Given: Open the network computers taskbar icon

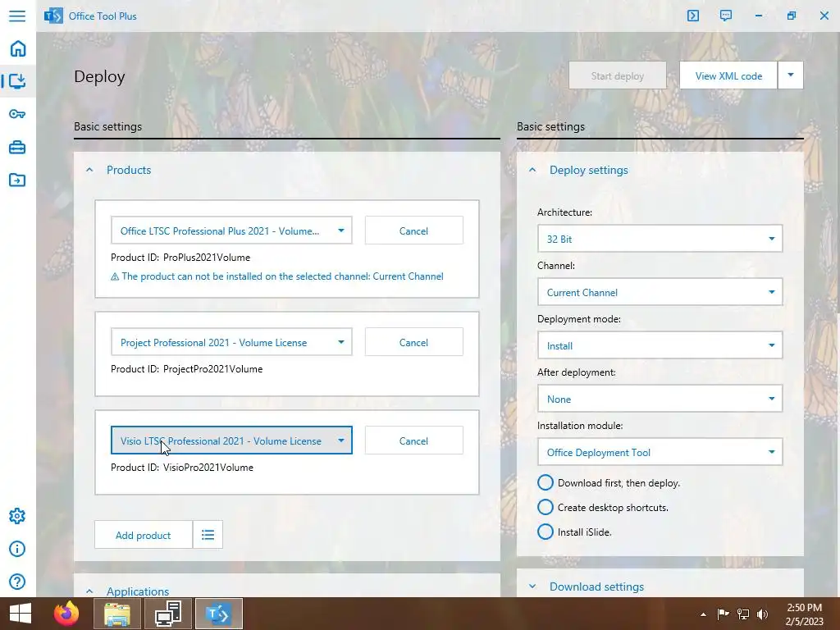Looking at the screenshot, I should point(168,614).
